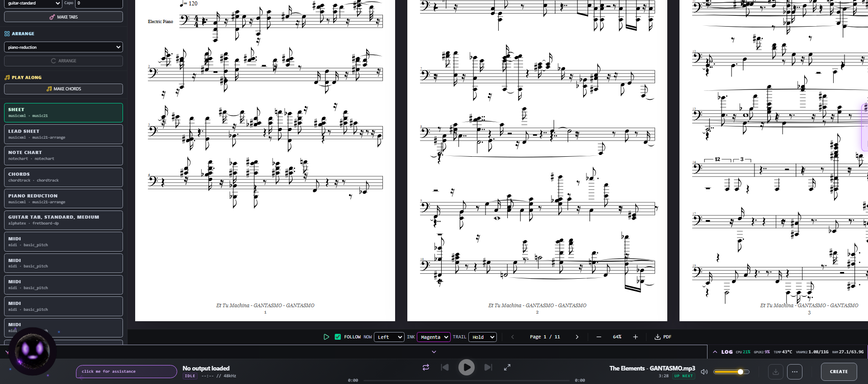Toggle loop/repeat playback
868x384 pixels.
426,367
